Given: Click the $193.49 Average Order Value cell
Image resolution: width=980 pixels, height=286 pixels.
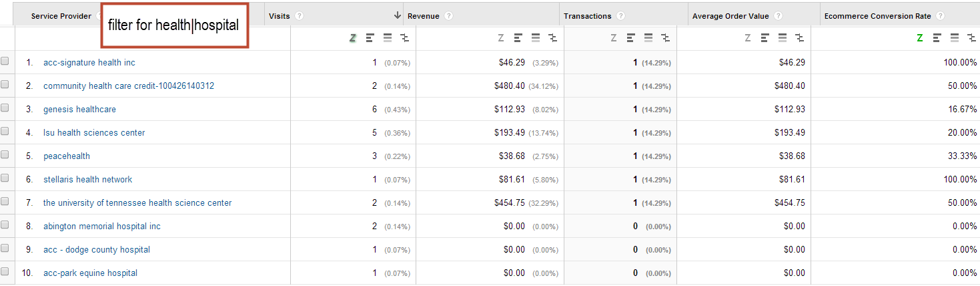Looking at the screenshot, I should [789, 132].
